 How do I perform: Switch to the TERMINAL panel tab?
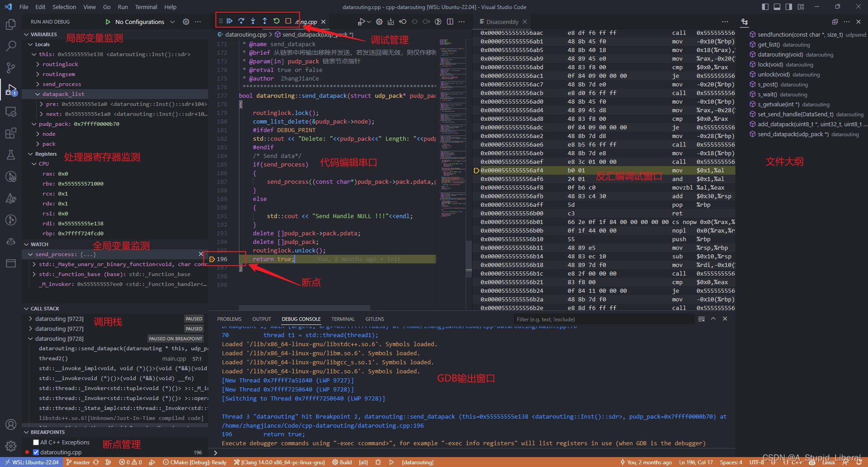pos(343,319)
